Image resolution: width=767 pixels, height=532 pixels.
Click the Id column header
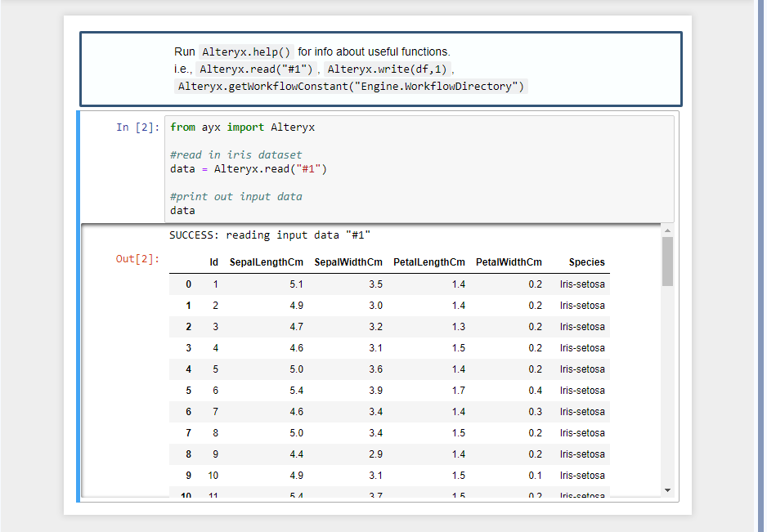click(x=213, y=262)
